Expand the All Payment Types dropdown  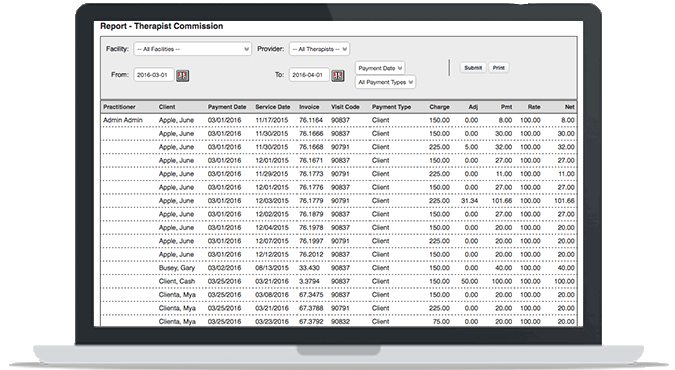coord(385,82)
